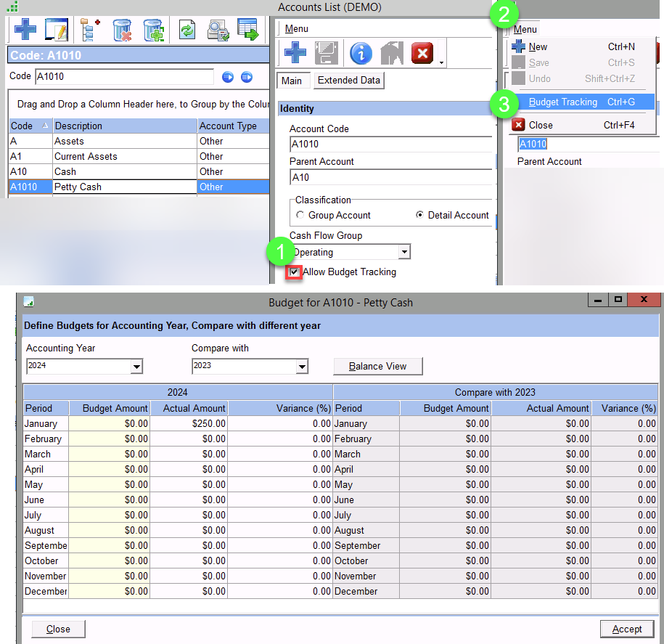This screenshot has height=644, width=664.
Task: Expand the Accounting Year dropdown
Action: pyautogui.click(x=136, y=367)
